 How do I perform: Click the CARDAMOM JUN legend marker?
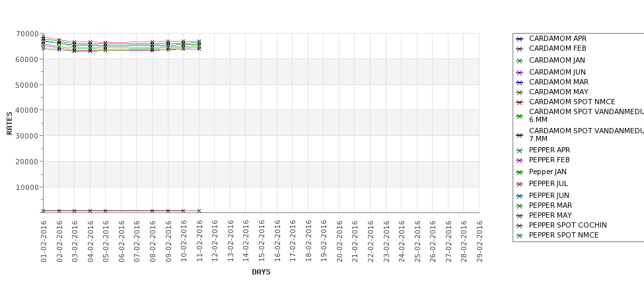(x=519, y=73)
